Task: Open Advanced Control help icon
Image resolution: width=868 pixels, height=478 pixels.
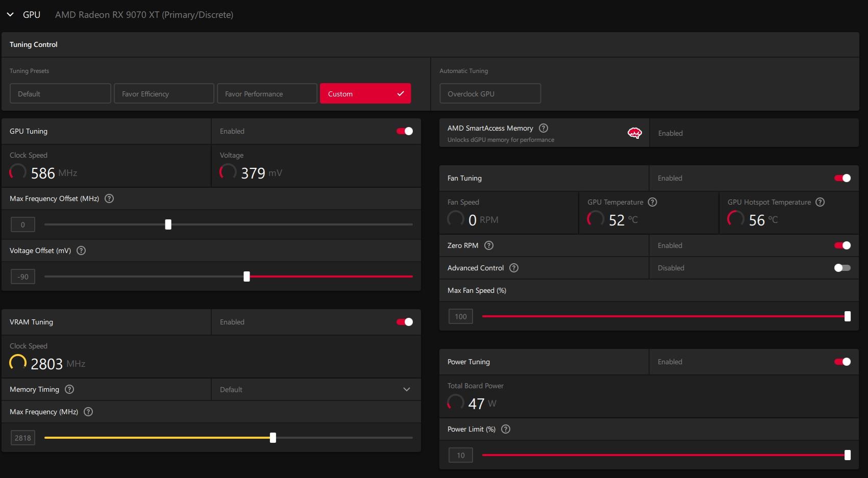Action: point(514,268)
